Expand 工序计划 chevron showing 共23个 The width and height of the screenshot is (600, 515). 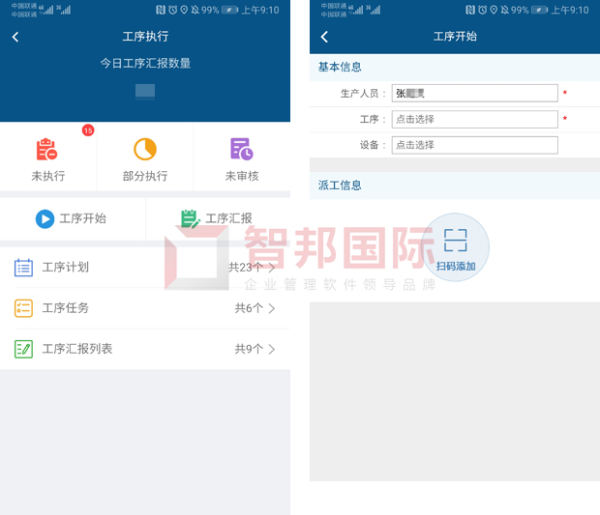[271, 267]
